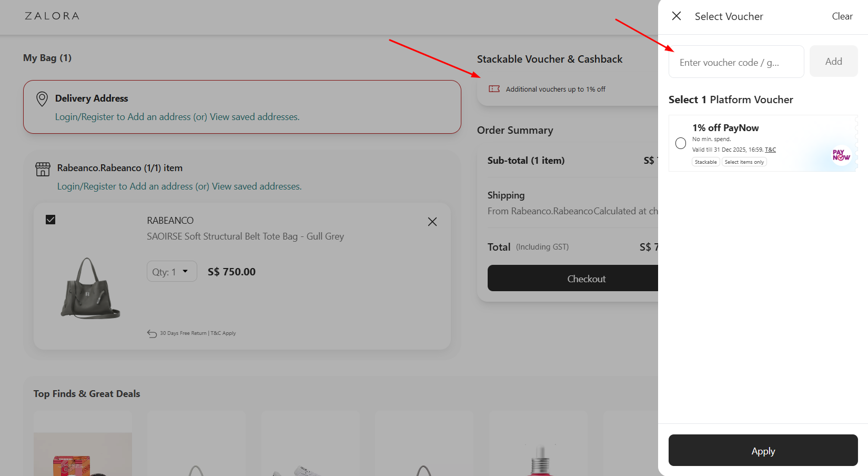Click the return arrow icon near 30 Days Free Return

tap(151, 333)
